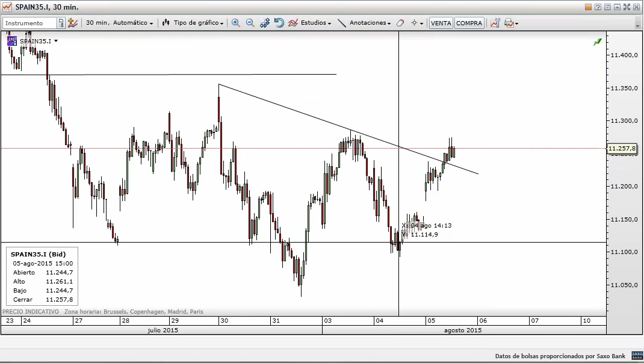The width and height of the screenshot is (644, 363).
Task: Click the Estudios indicator icon
Action: point(293,23)
